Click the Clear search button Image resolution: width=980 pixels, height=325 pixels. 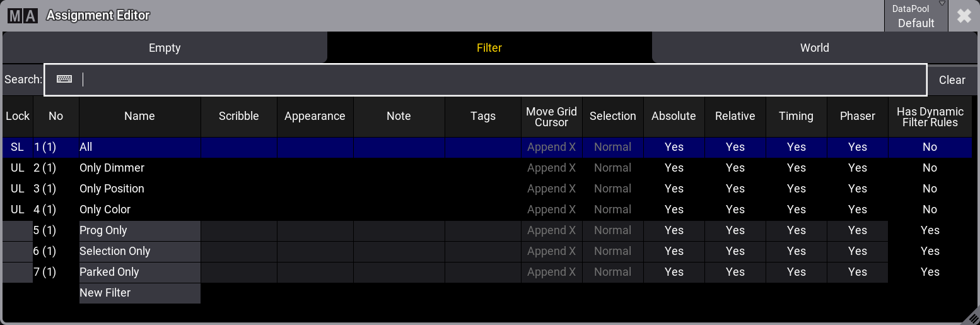click(952, 80)
